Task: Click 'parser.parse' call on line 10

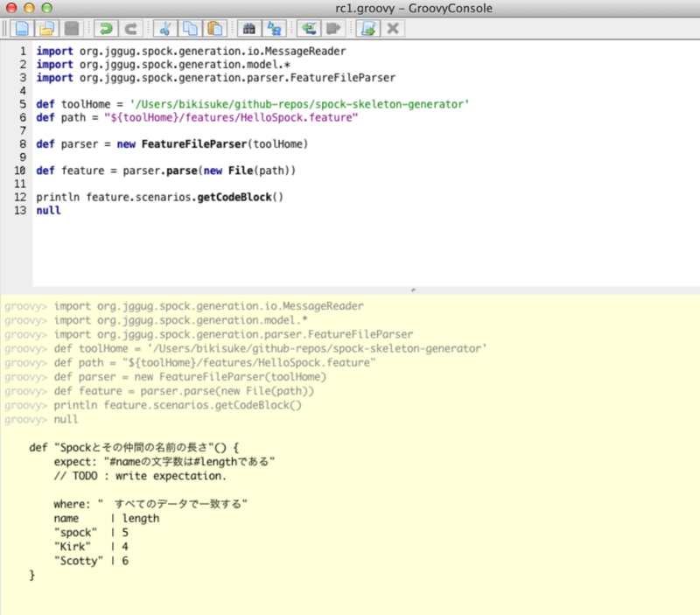Action: [160, 171]
